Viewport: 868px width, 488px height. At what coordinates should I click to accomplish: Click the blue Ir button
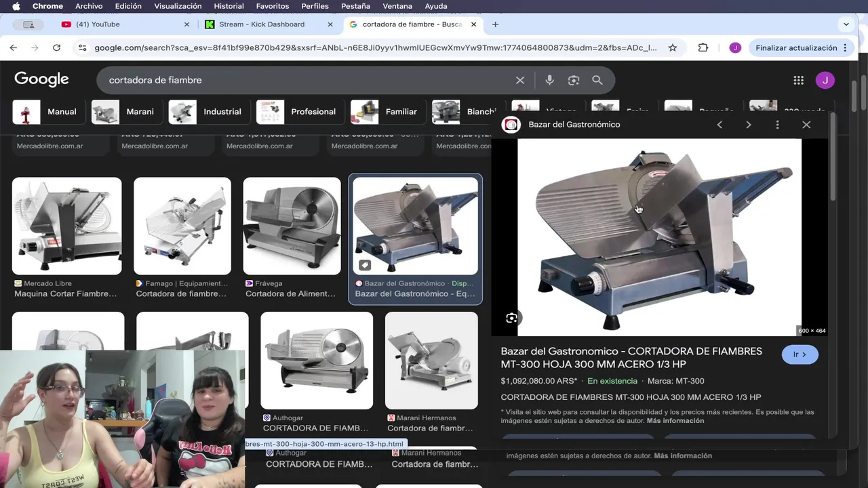pos(800,354)
